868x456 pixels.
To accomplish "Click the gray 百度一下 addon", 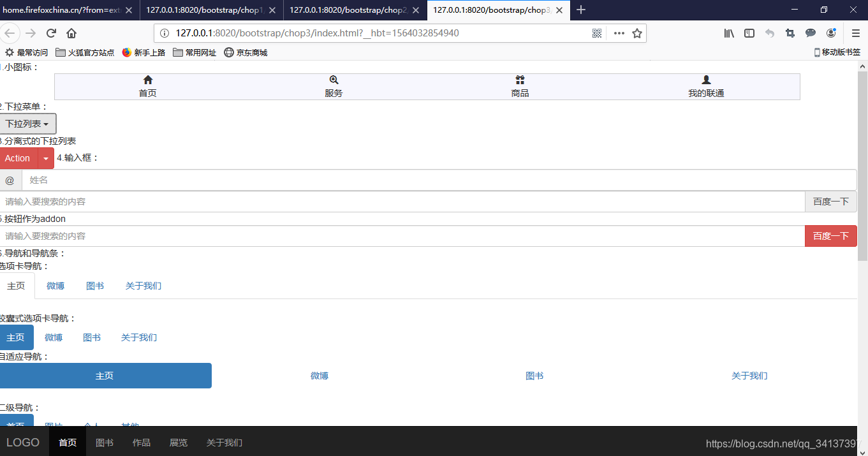I will click(831, 202).
